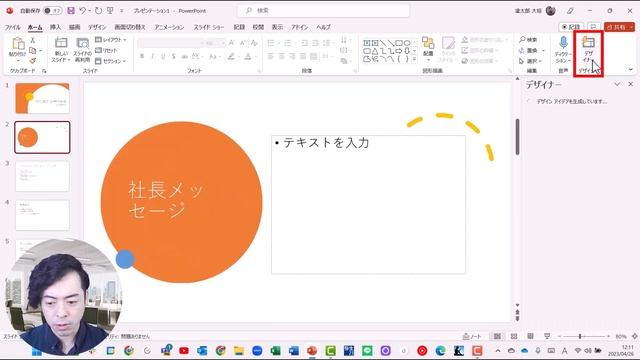Open Word from the taskbar
Screen dimensions: 640x360
(x=294, y=350)
